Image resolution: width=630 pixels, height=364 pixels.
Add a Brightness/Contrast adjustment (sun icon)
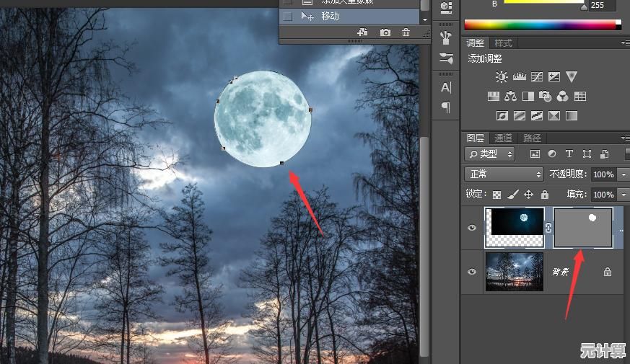tap(502, 76)
